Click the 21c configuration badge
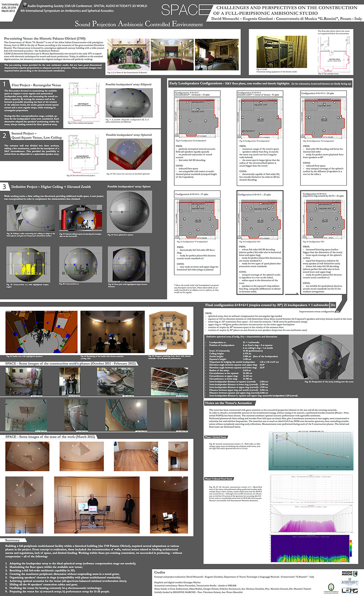Image resolution: width=364 pixels, height=596 pixels. coord(333,305)
